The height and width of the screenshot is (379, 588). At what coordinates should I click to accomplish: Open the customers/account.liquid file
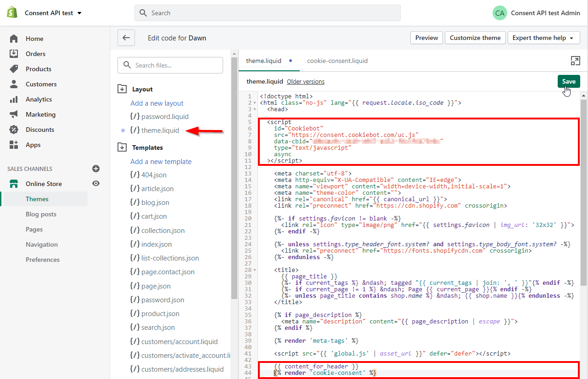pos(174,342)
